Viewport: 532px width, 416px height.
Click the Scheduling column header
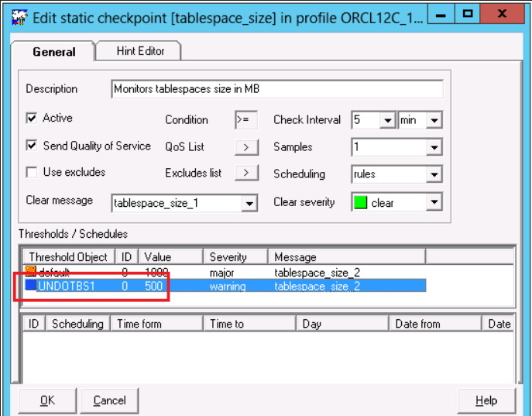77,324
